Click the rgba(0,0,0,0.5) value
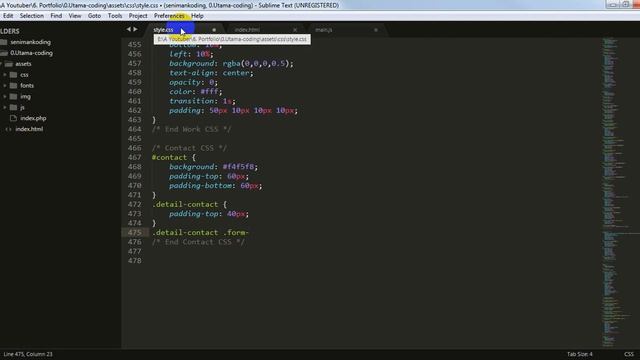 (x=256, y=64)
